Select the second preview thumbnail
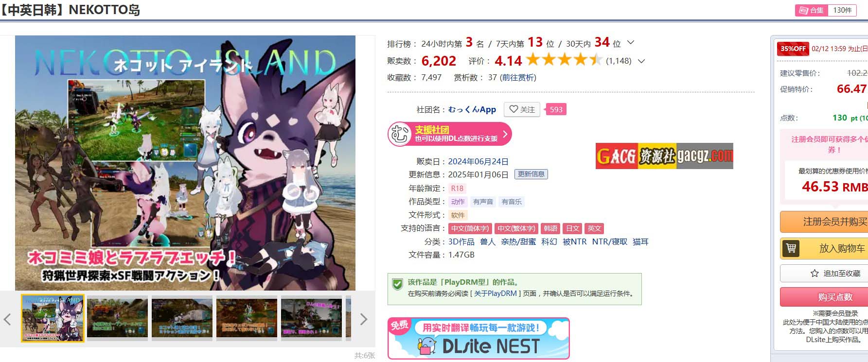The height and width of the screenshot is (362, 868). click(117, 318)
